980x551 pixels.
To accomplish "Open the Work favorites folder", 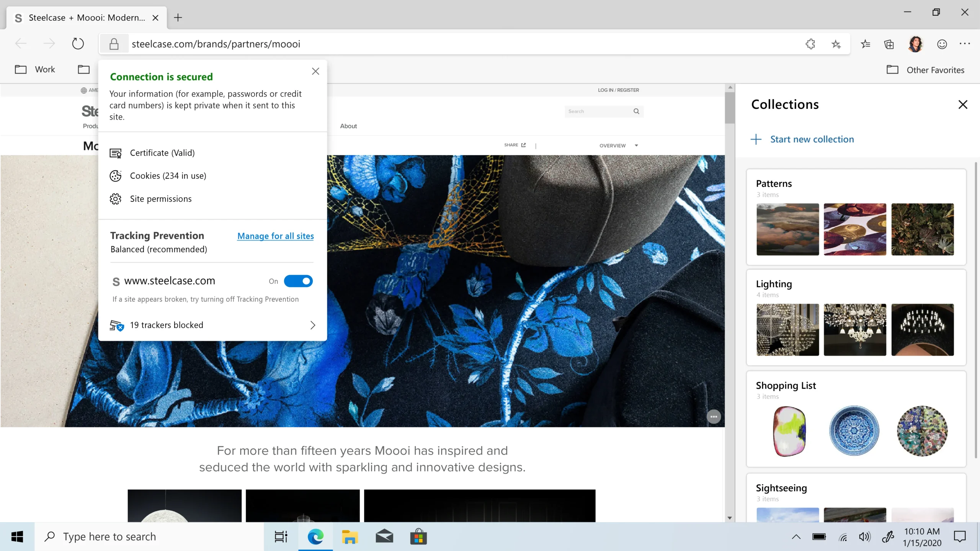I will [35, 70].
